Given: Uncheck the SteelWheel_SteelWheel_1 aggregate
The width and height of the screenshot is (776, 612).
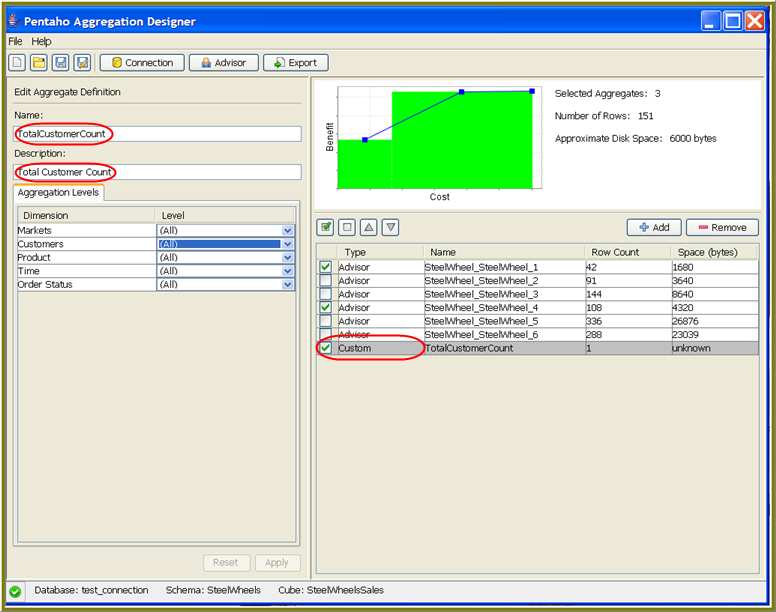Looking at the screenshot, I should tap(325, 267).
